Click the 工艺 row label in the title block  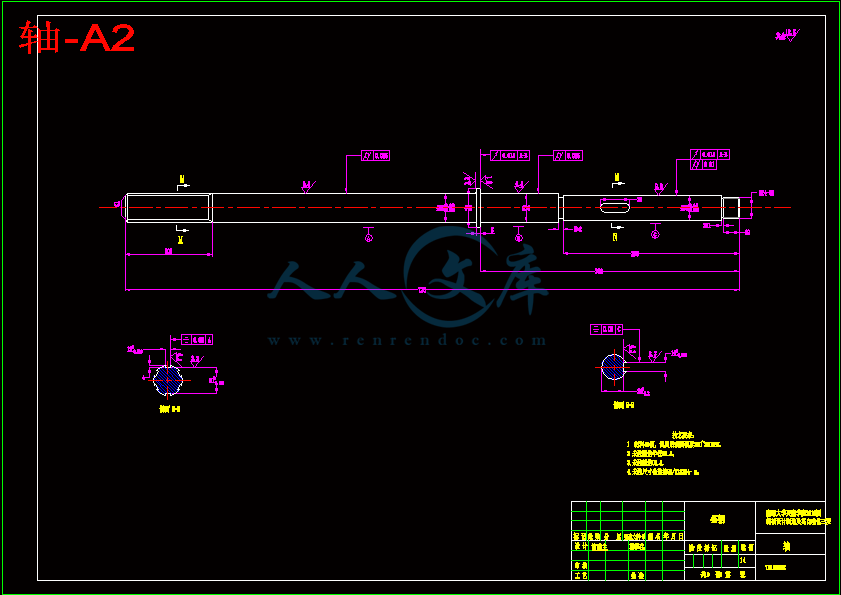pyautogui.click(x=579, y=575)
